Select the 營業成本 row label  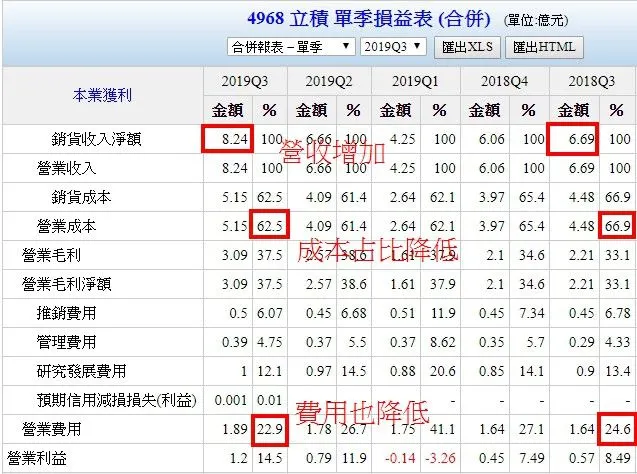[67, 226]
